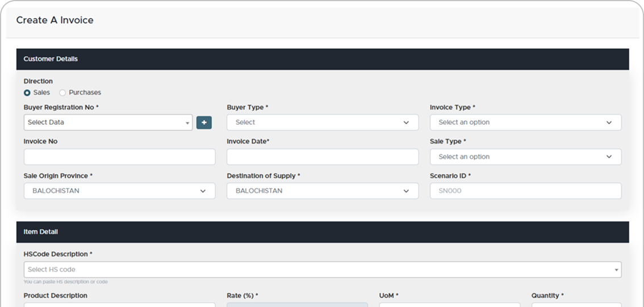Open Destination of Supply dropdown
Viewport: 644px width, 307px height.
322,191
